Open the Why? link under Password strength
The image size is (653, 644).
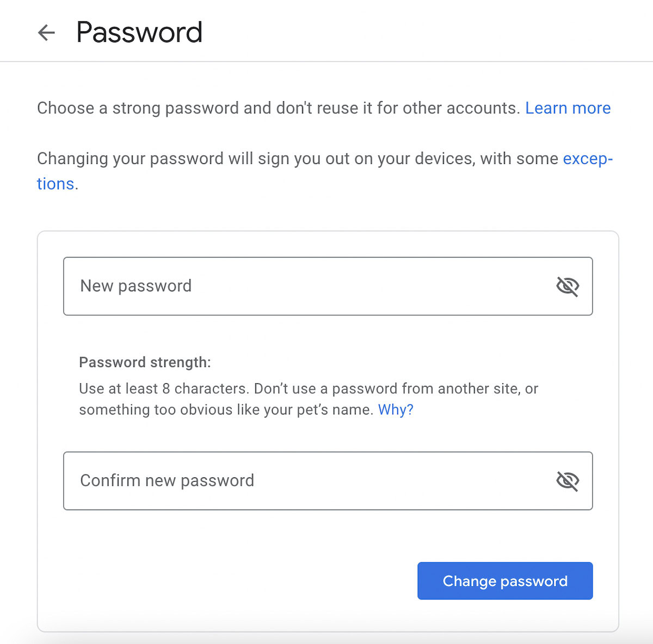396,409
